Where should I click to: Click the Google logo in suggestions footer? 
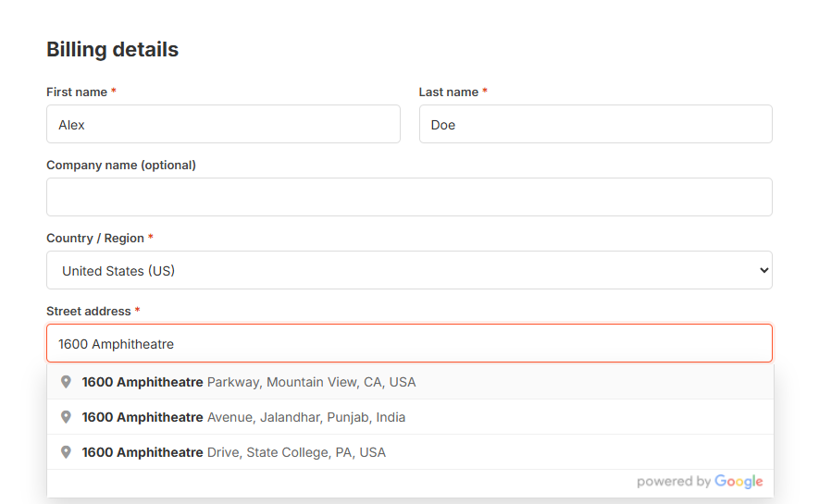[738, 482]
